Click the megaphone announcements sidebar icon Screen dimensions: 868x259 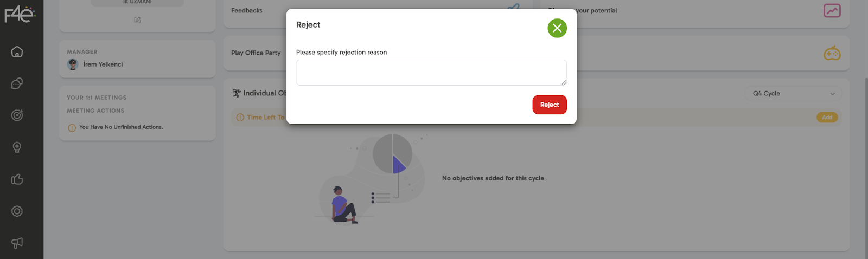[x=17, y=243]
